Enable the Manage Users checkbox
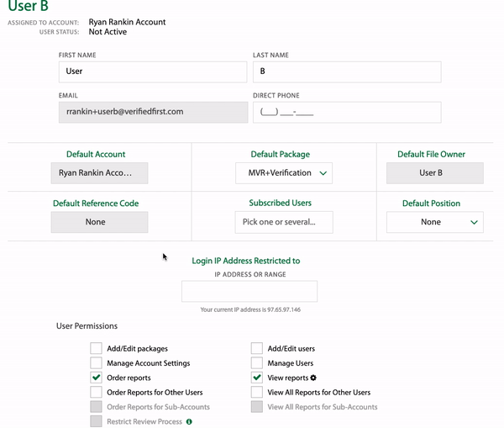Image resolution: width=504 pixels, height=428 pixels. pyautogui.click(x=257, y=362)
